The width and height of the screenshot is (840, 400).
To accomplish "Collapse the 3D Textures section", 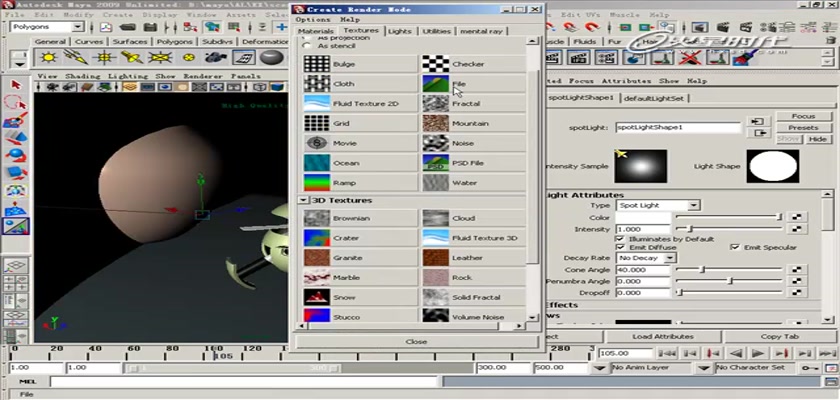I will coord(304,200).
